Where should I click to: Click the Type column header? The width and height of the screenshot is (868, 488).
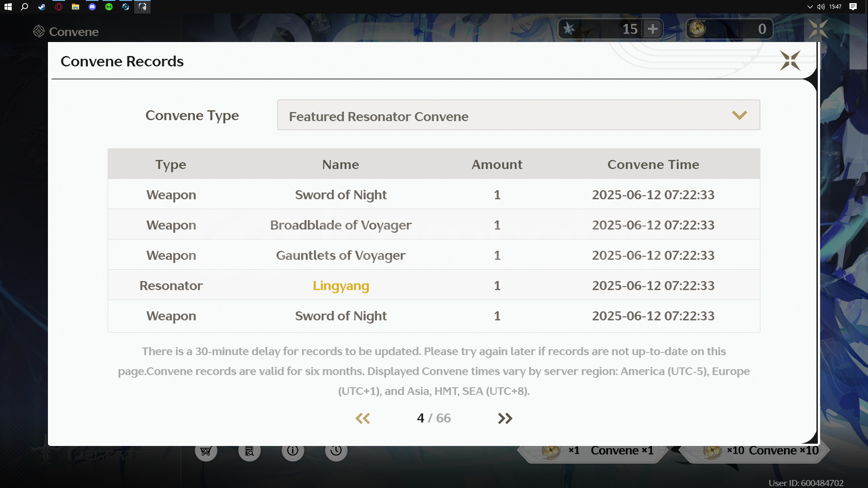[171, 164]
